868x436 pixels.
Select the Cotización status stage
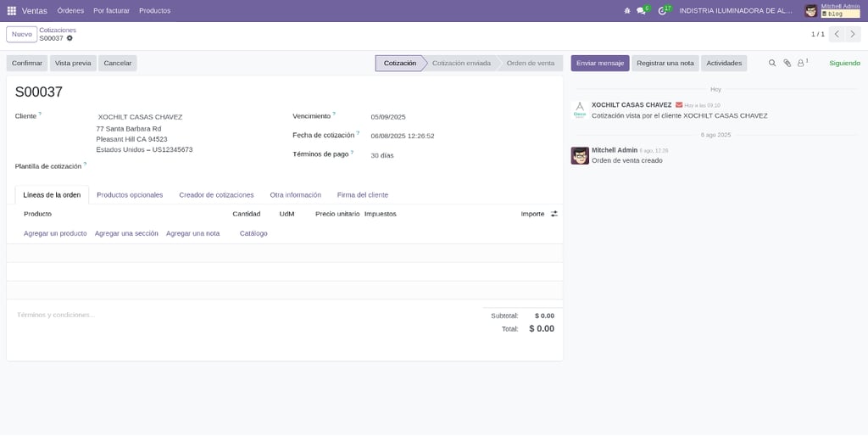[400, 63]
